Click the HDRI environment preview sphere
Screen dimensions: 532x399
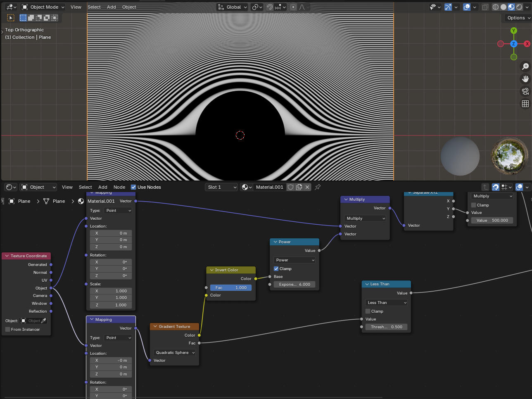coord(510,156)
